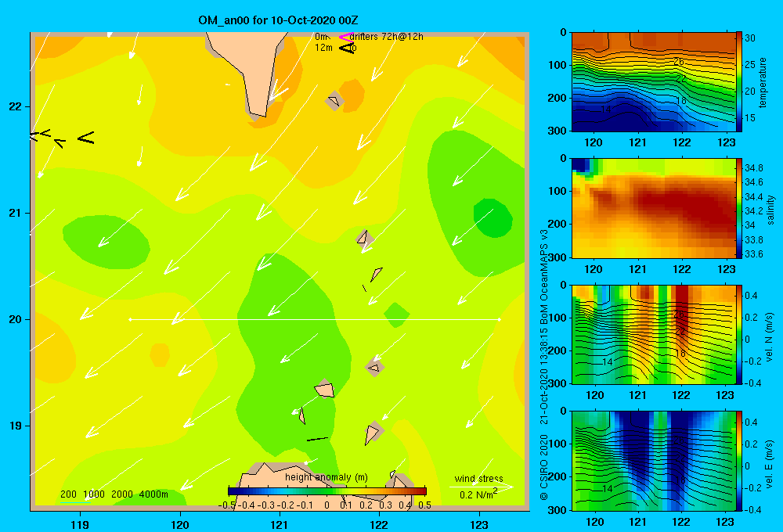Click the 'vel. N (m/s)' axis label

click(x=770, y=337)
